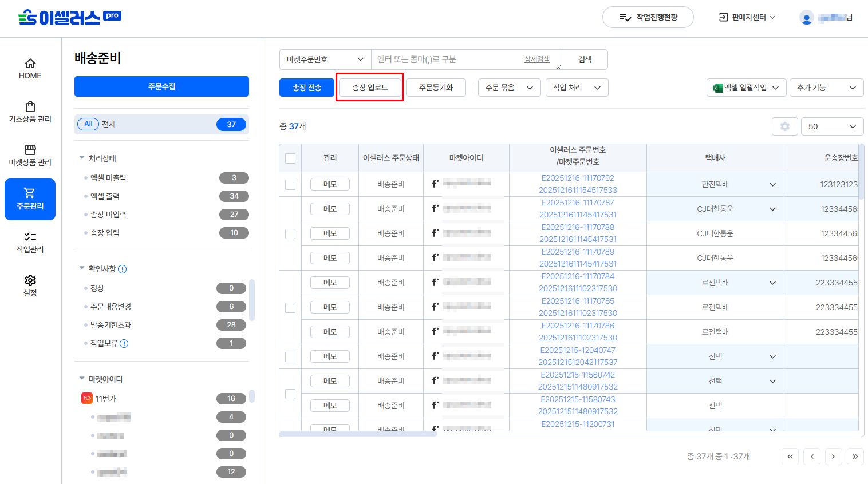Open the 마켓주문번호 search type dropdown

point(325,59)
